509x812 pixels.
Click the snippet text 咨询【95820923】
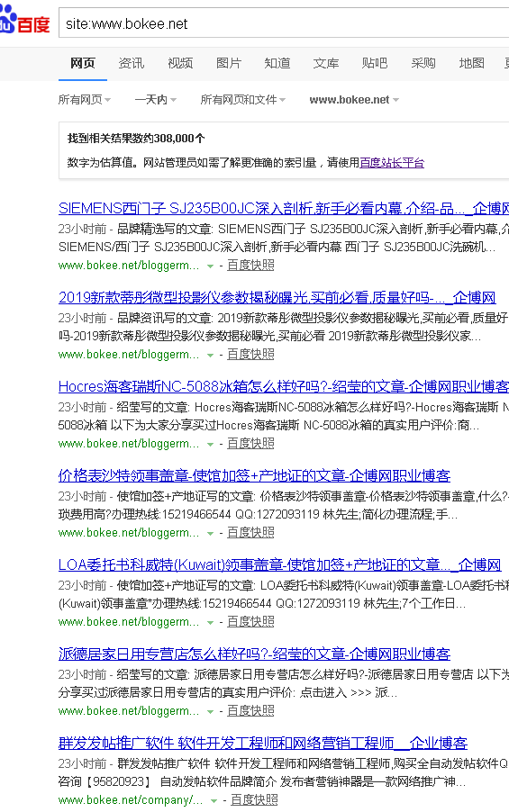click(x=105, y=781)
